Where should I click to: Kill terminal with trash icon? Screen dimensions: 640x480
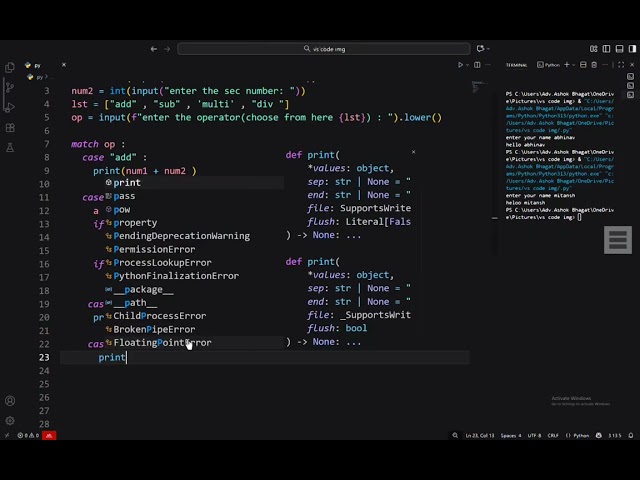coord(594,65)
